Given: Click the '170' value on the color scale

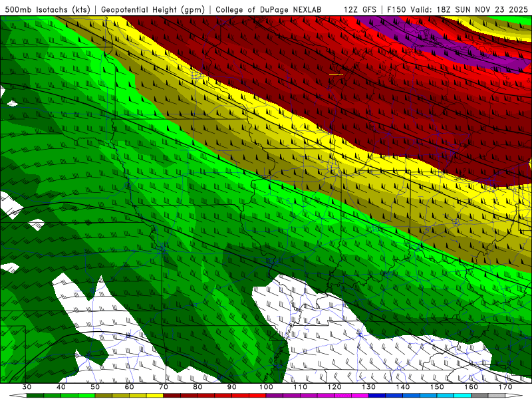Looking at the screenshot, I should click(505, 387).
